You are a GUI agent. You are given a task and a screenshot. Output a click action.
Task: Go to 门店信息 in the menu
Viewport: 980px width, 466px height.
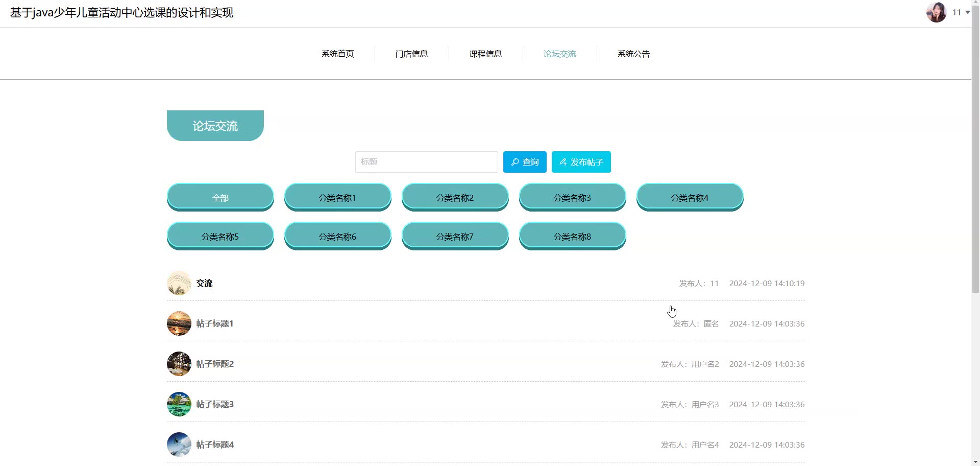pyautogui.click(x=411, y=54)
